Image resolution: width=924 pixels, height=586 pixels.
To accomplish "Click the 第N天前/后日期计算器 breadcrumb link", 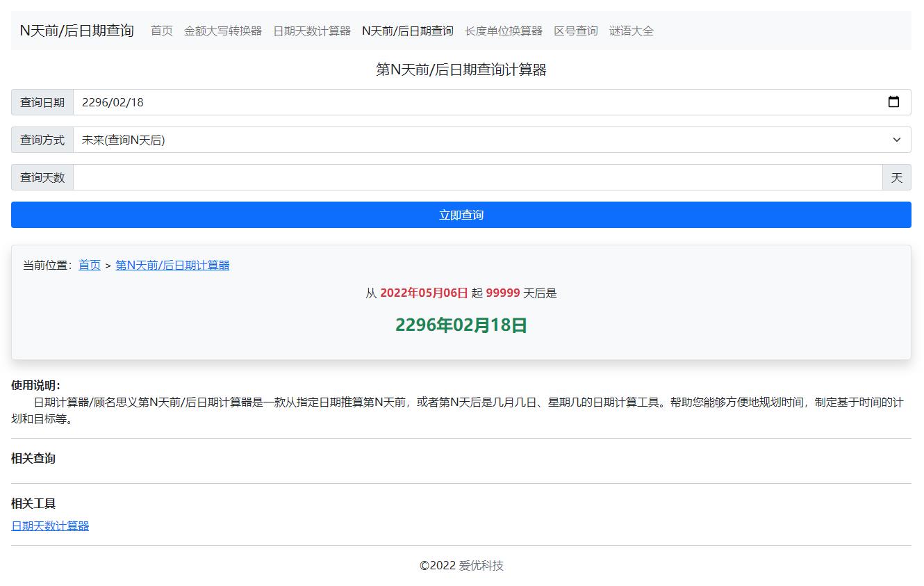I will point(172,265).
